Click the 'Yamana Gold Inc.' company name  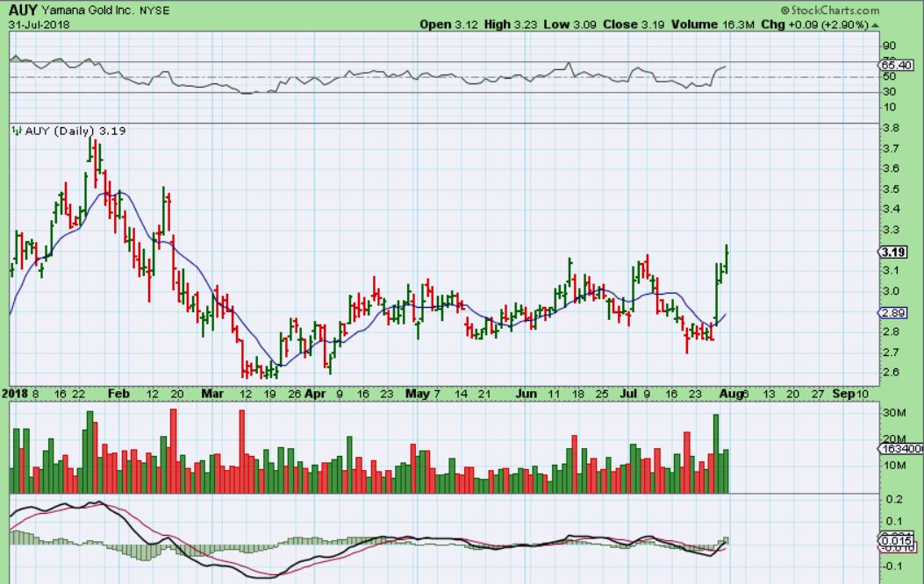tap(88, 11)
